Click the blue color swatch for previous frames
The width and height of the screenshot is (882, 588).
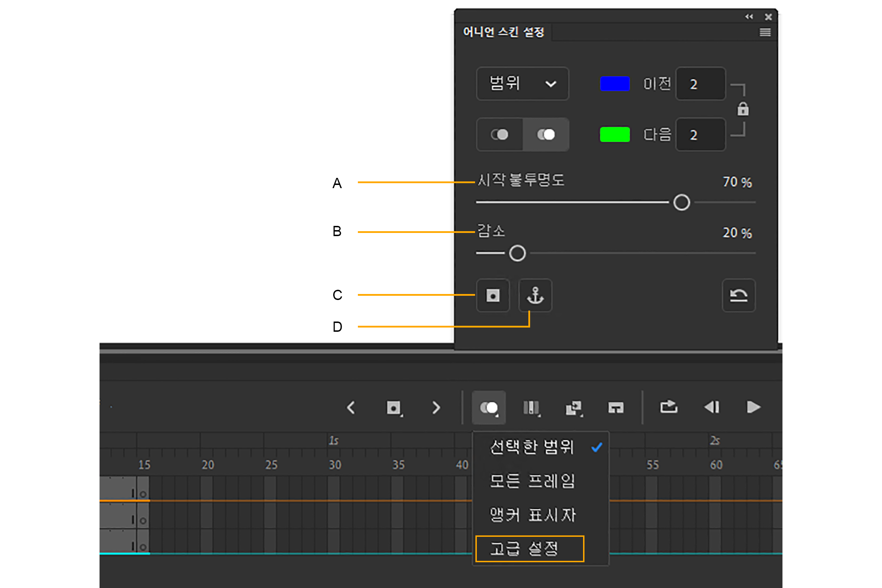coord(614,84)
